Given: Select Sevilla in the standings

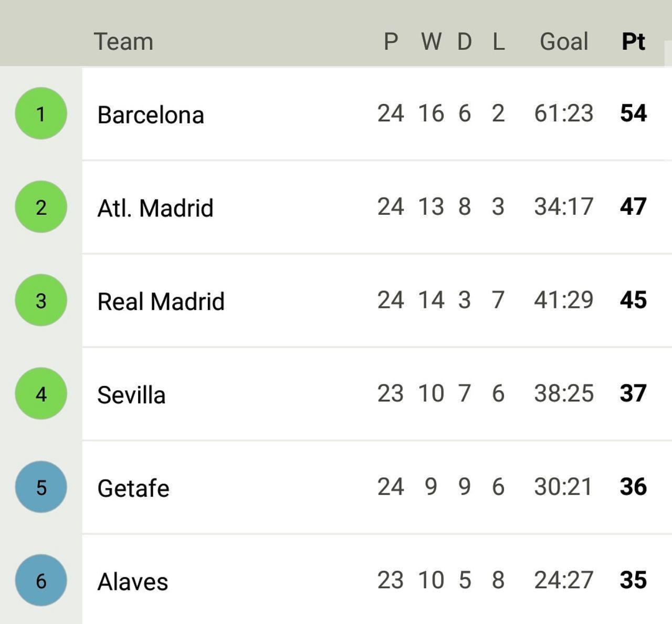Looking at the screenshot, I should 131,395.
